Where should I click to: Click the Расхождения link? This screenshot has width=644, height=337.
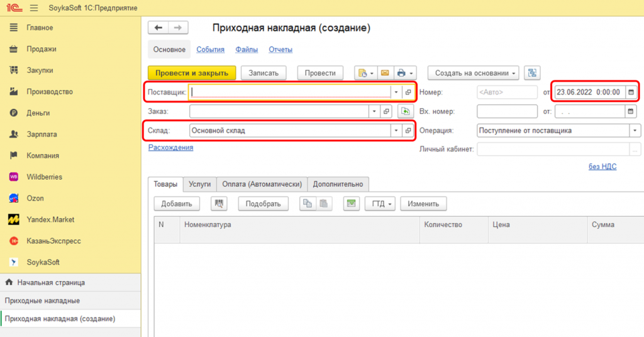(x=170, y=147)
